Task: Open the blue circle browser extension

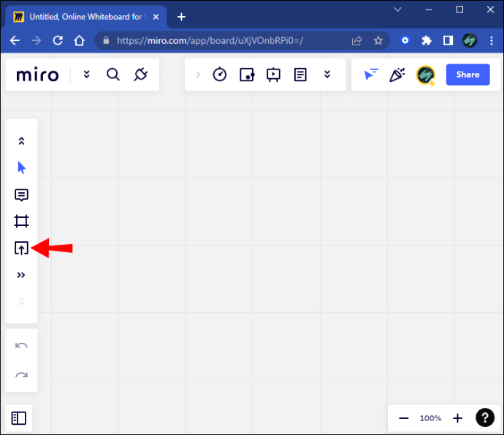Action: 405,40
